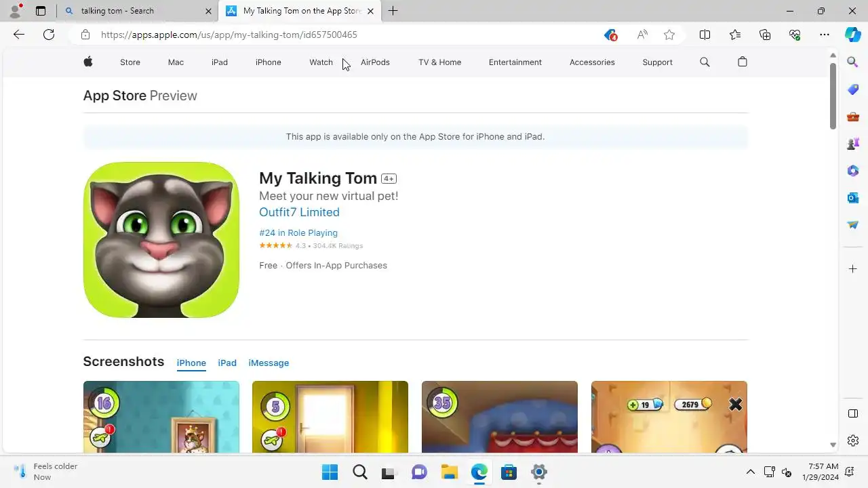Click the page vertical scrollbar thumb
The height and width of the screenshot is (488, 868).
coord(833,96)
